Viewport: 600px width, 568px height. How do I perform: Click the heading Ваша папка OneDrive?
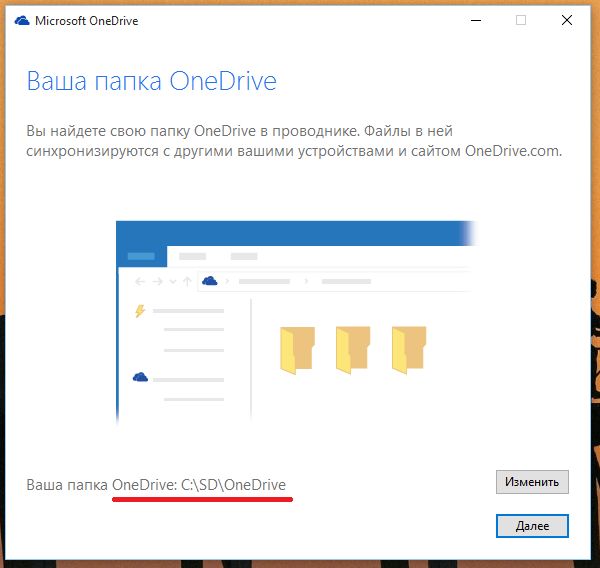pyautogui.click(x=150, y=81)
